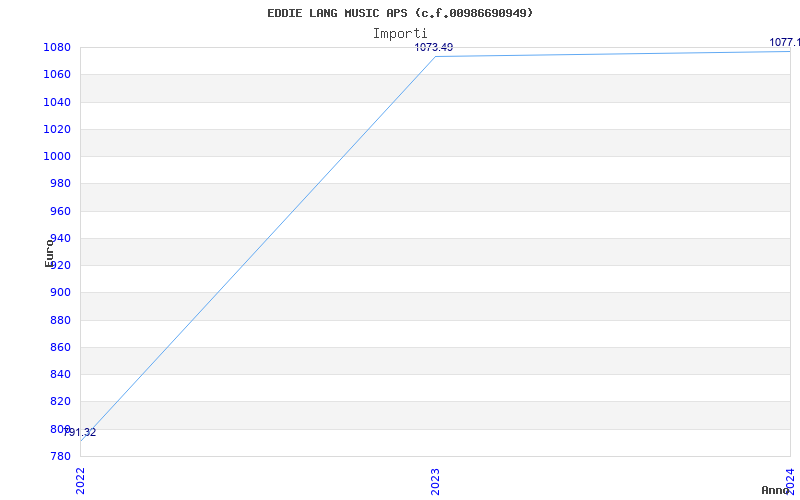Click the 2023 x-axis label
This screenshot has height=500, width=800.
pos(435,481)
